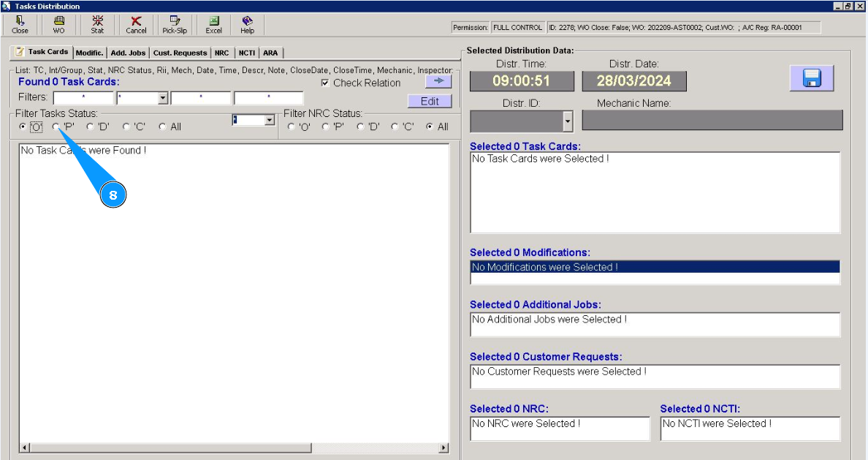The width and height of the screenshot is (868, 460).
Task: Open the Help book icon
Action: pos(248,24)
